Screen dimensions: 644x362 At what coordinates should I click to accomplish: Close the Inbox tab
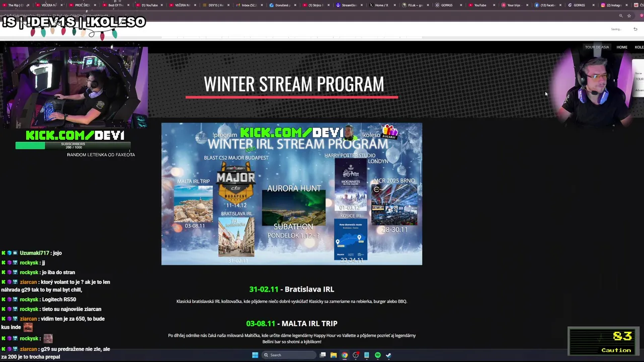pos(262,5)
